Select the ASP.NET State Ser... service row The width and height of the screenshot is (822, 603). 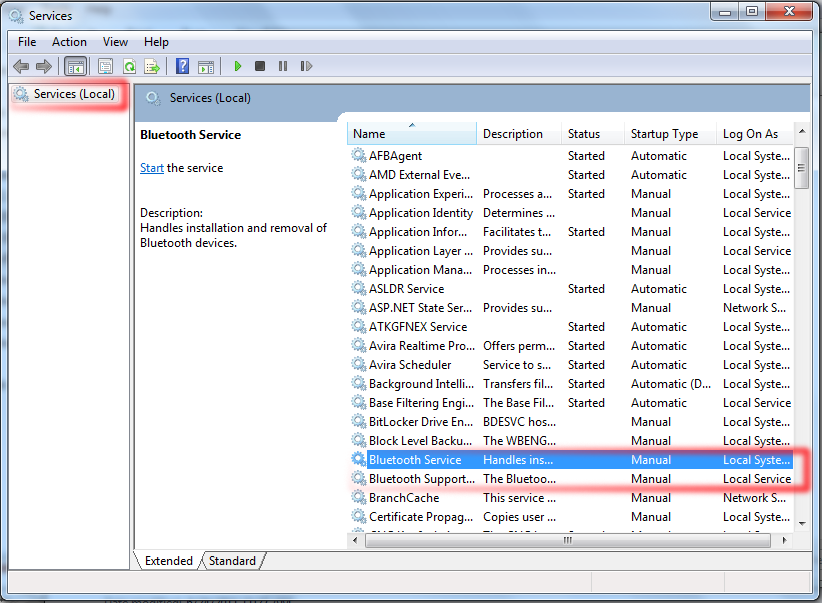click(x=570, y=307)
